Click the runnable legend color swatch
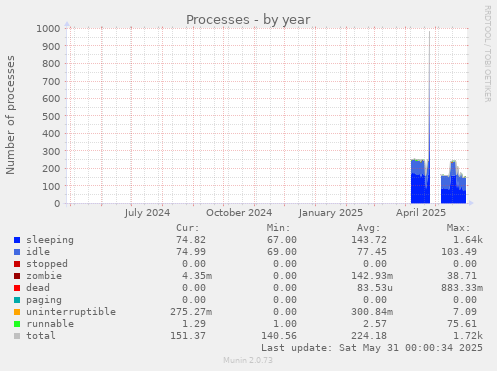Viewport: 497px width, 371px height. 17,324
